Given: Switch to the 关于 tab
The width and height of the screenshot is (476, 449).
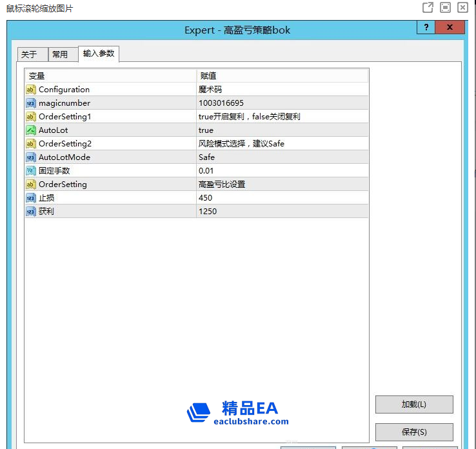Looking at the screenshot, I should click(x=32, y=55).
